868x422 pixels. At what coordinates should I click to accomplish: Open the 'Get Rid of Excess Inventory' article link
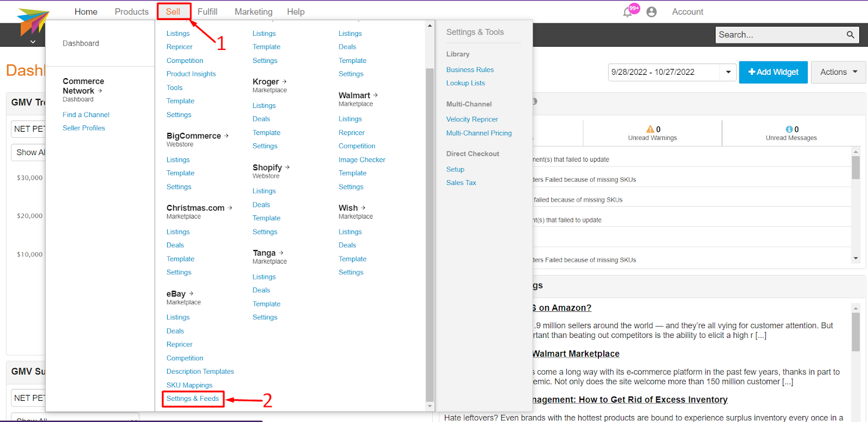[630, 400]
